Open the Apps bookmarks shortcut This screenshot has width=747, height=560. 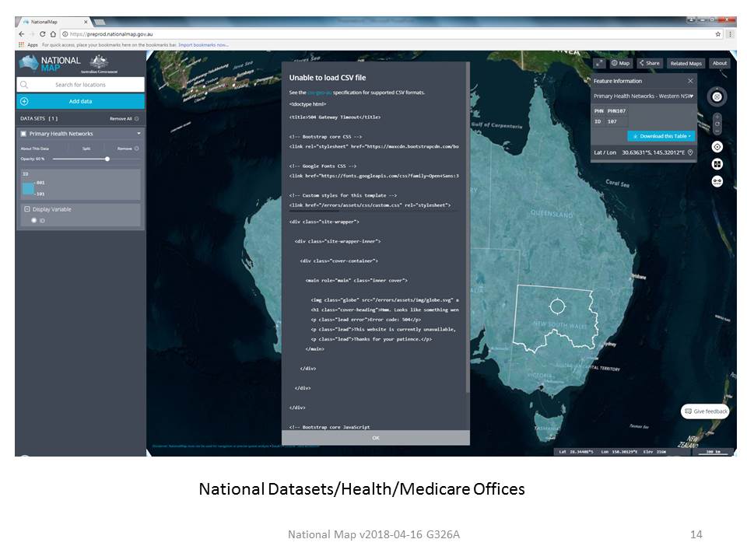[x=28, y=45]
